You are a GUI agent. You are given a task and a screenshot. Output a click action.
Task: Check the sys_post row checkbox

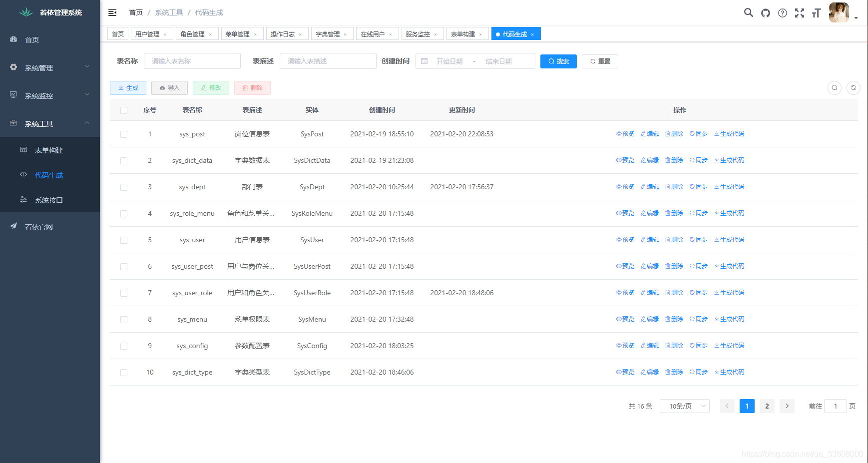[124, 134]
